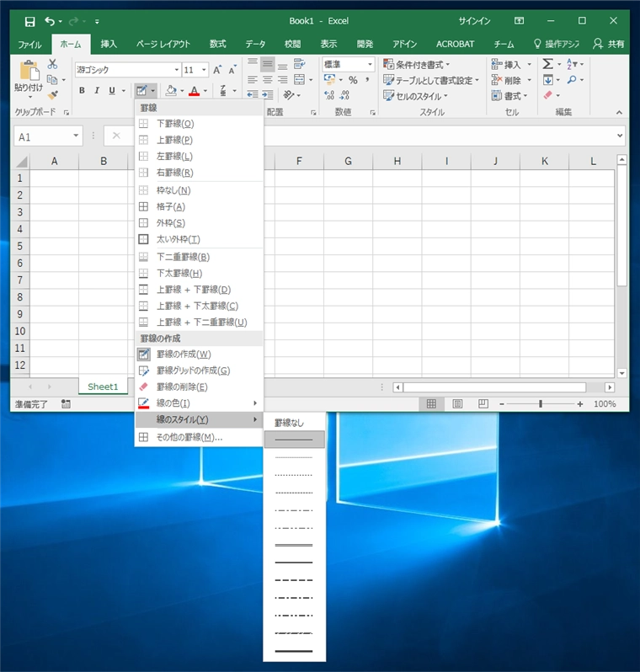This screenshot has width=640, height=672.
Task: Click the Sign in (サインイン) link
Action: point(474,21)
